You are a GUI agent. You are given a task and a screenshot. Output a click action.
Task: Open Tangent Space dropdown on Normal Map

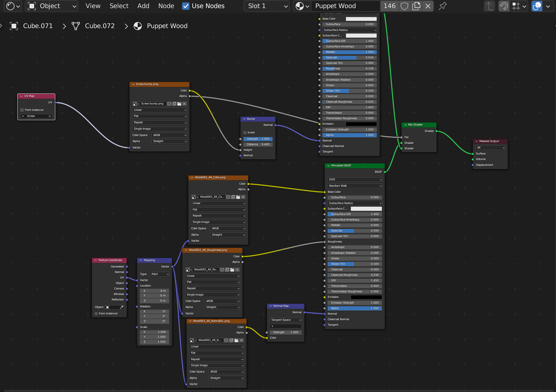286,320
